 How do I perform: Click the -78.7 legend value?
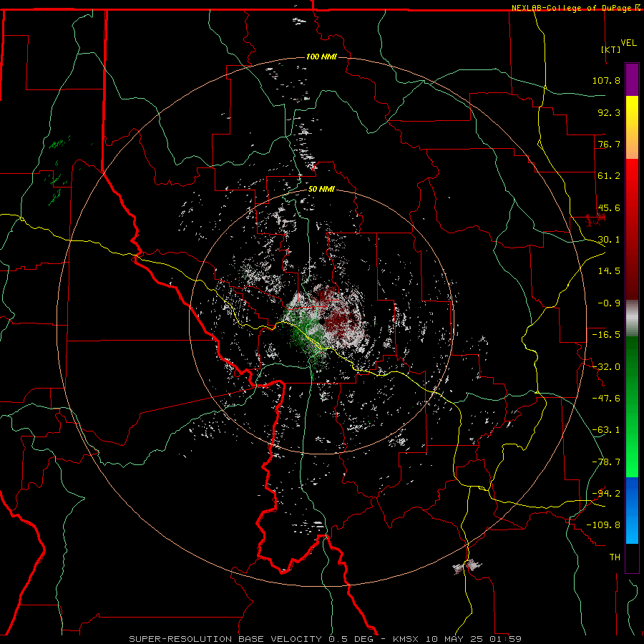pos(606,462)
